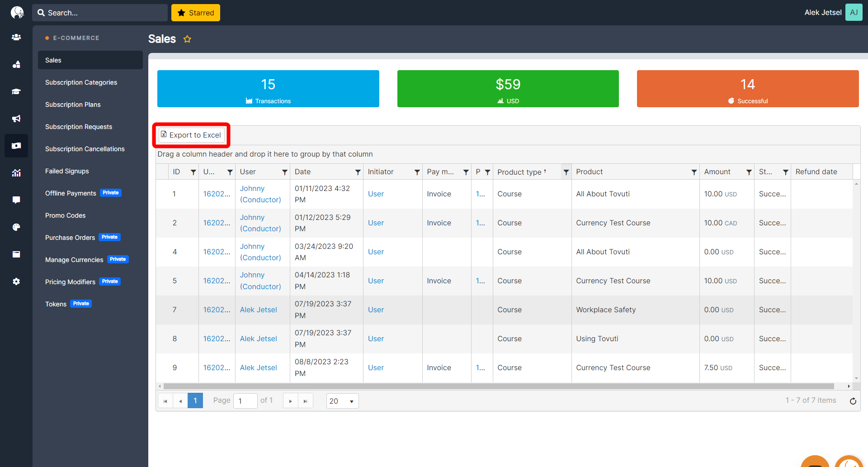
Task: Open Purchase Orders
Action: tap(70, 238)
